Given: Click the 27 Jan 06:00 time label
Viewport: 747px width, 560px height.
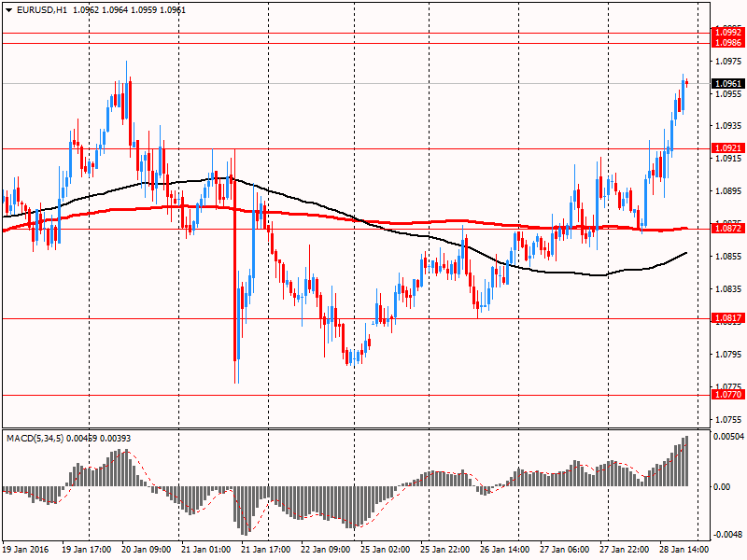Looking at the screenshot, I should click(x=565, y=550).
